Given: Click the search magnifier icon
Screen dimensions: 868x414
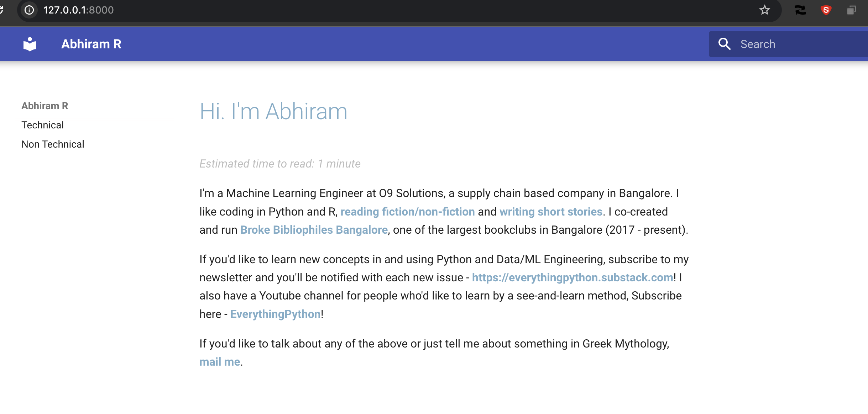Looking at the screenshot, I should (724, 44).
